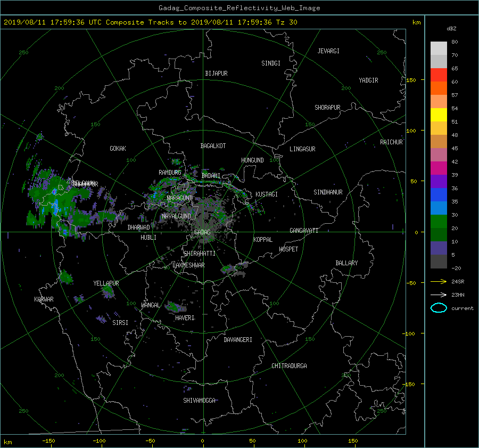Click the CHITRADURGA label

(289, 366)
